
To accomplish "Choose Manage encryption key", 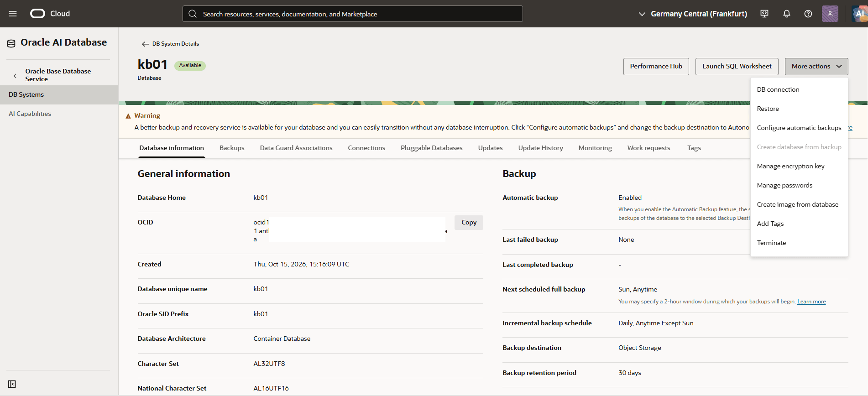I will click(x=799, y=166).
